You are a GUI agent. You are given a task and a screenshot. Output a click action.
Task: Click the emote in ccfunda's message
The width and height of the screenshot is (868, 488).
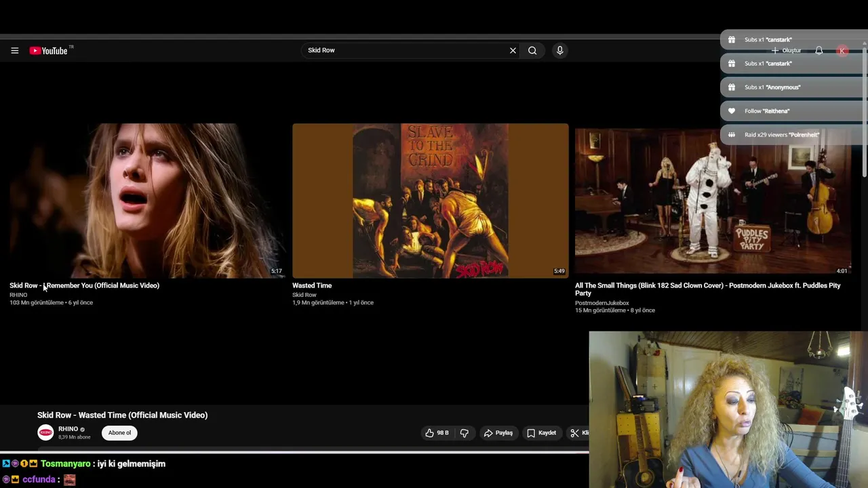[69, 479]
